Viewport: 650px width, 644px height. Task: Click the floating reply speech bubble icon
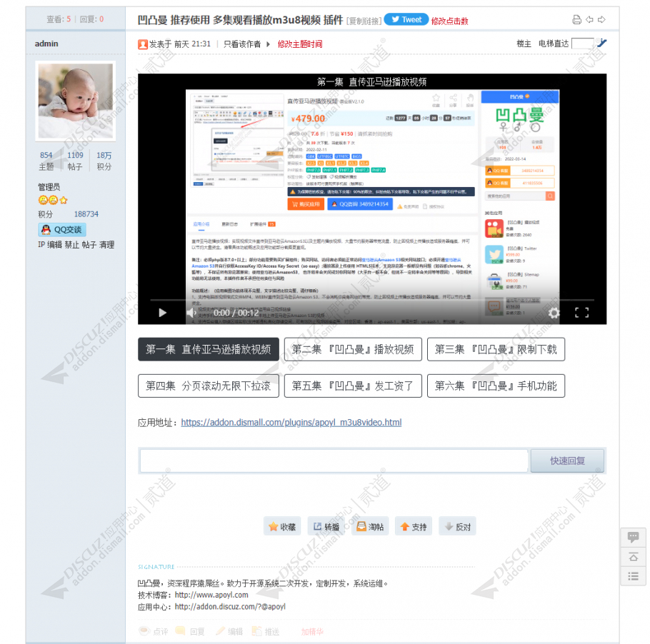[x=633, y=538]
